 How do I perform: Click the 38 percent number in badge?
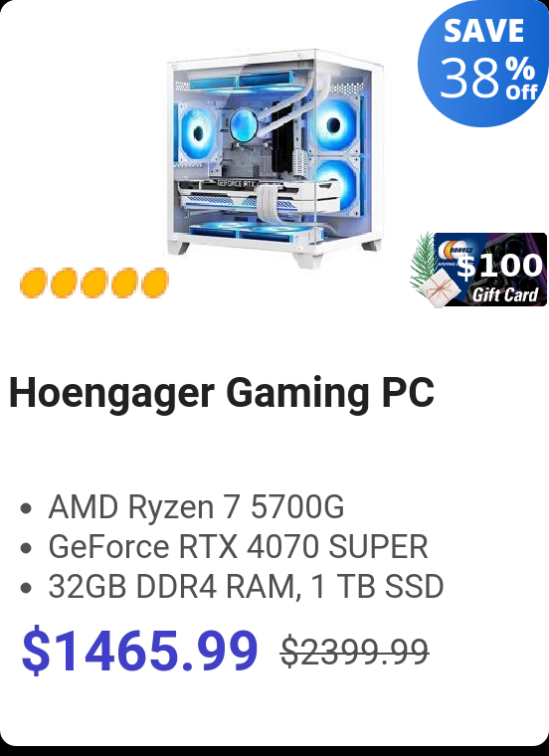coord(469,78)
